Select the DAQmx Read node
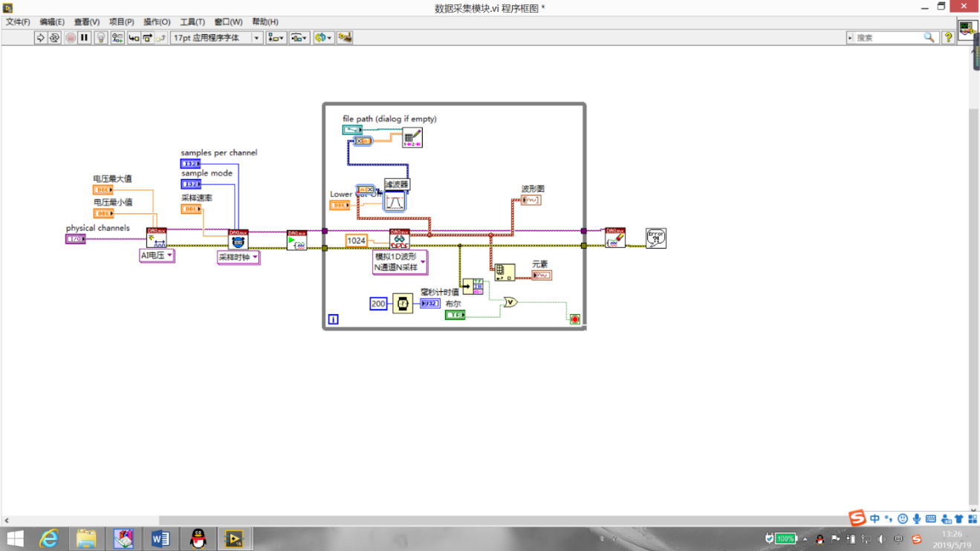 point(400,238)
